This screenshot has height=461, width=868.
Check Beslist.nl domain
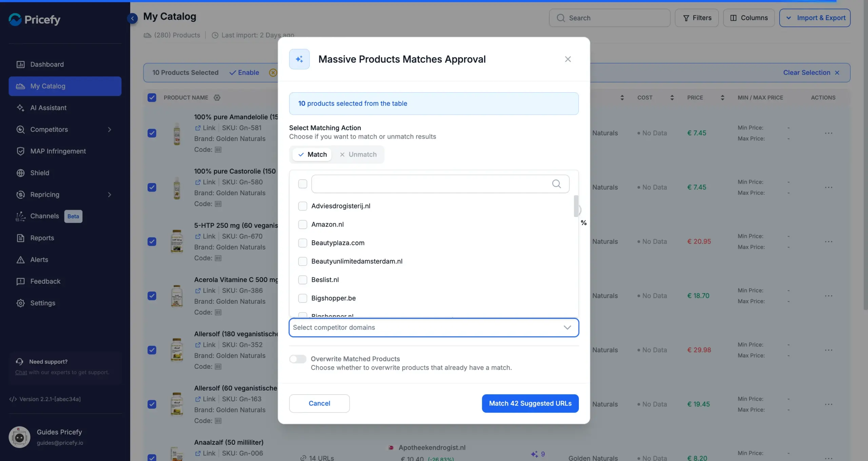(302, 280)
